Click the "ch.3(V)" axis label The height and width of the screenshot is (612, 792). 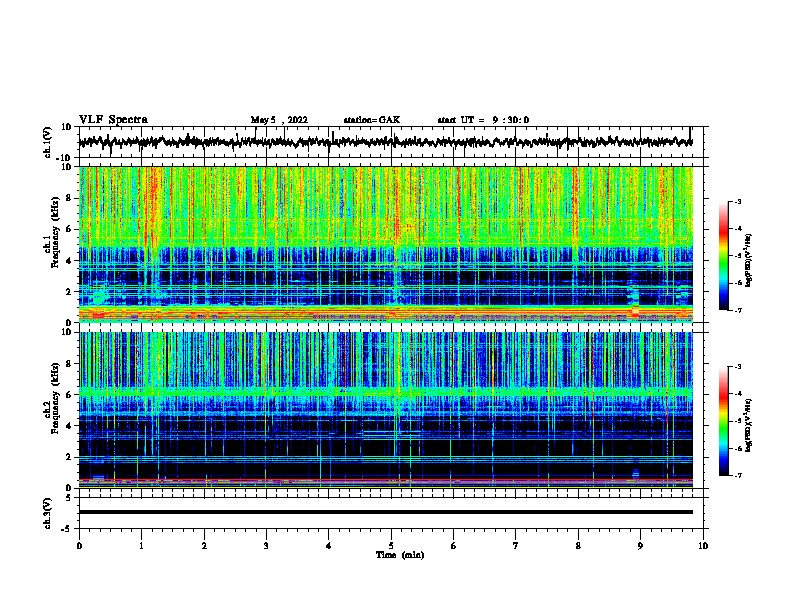coord(48,513)
